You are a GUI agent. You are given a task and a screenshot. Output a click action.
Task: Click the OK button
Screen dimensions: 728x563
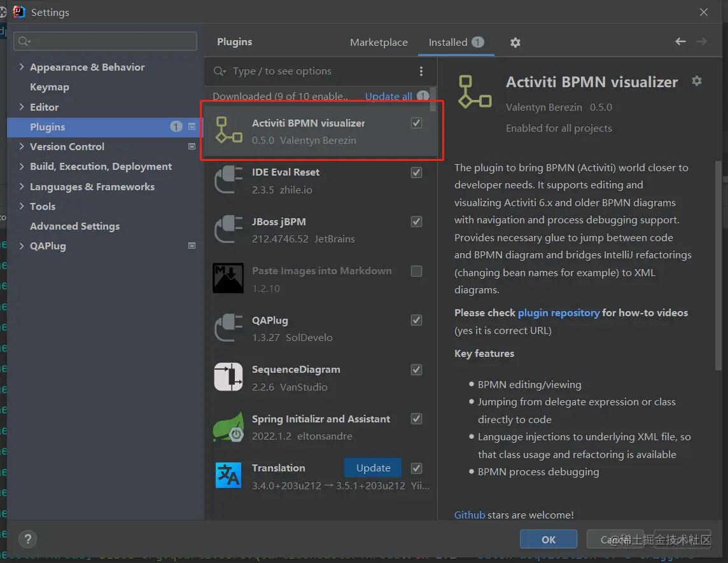pyautogui.click(x=549, y=539)
